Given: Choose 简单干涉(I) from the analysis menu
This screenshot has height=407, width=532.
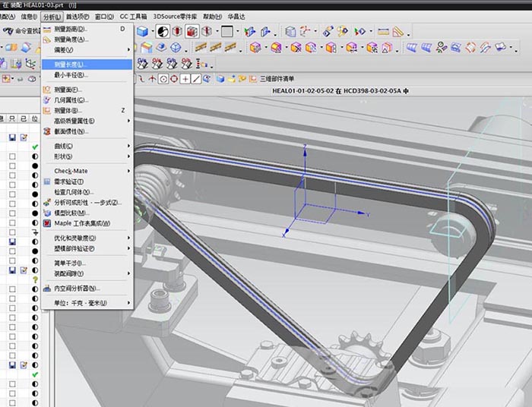Looking at the screenshot, I should coord(87,263).
